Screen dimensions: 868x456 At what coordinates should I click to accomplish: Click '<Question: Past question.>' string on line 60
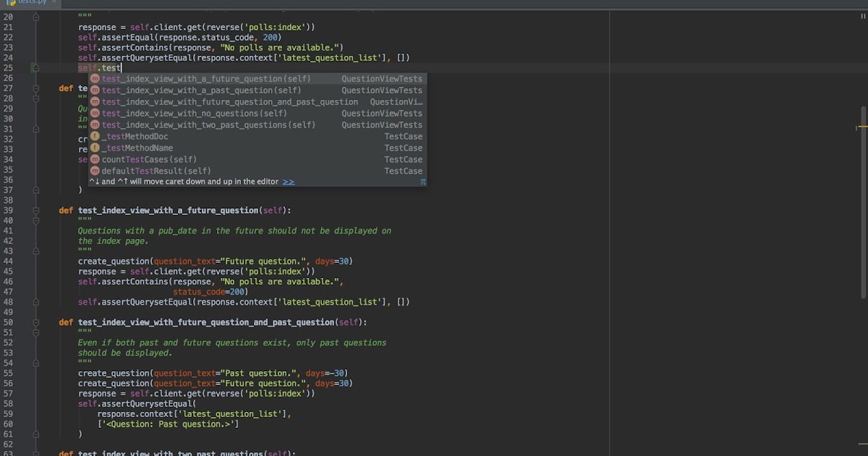tap(168, 424)
